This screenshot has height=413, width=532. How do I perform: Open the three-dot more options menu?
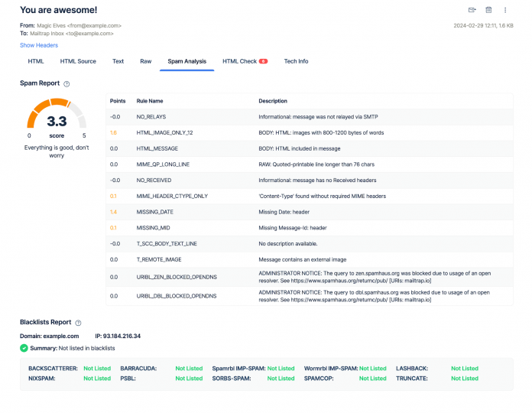coord(505,10)
